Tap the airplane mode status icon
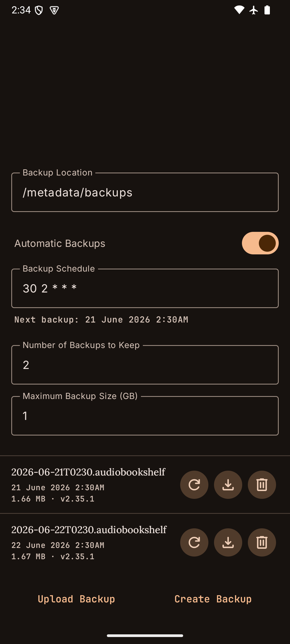Image resolution: width=290 pixels, height=644 pixels. coord(253,10)
